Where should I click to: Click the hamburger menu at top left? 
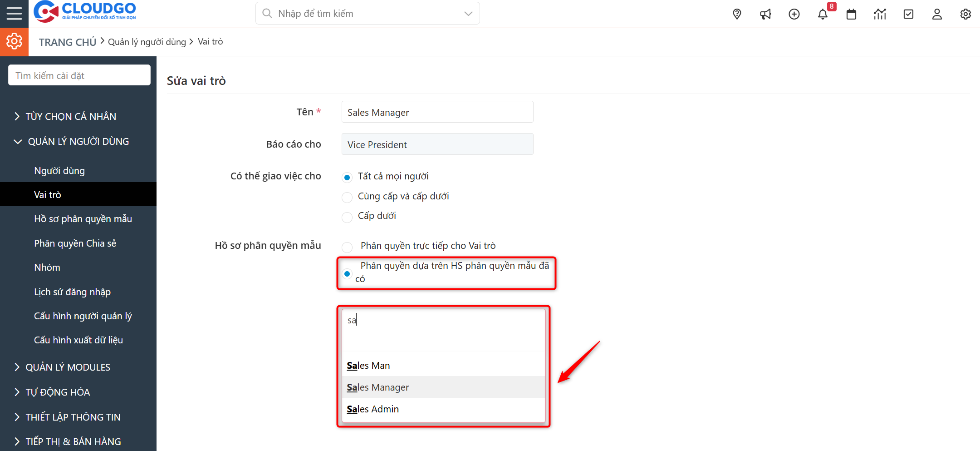14,13
